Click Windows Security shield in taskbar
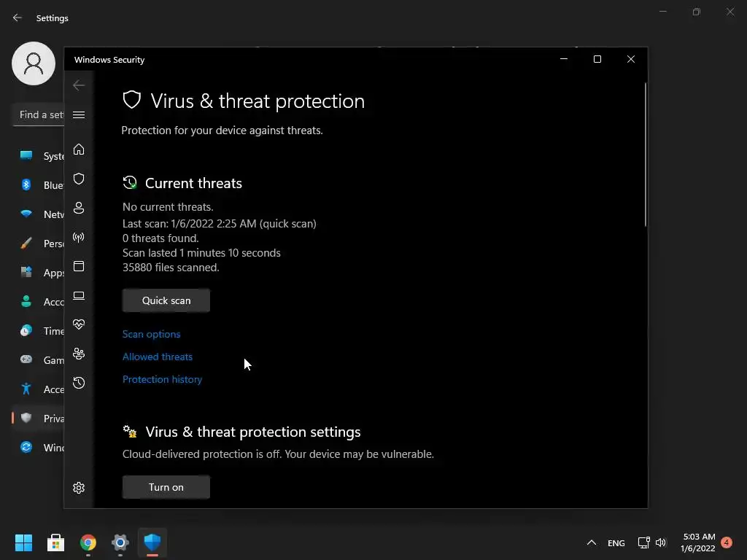The height and width of the screenshot is (560, 747). (x=152, y=542)
